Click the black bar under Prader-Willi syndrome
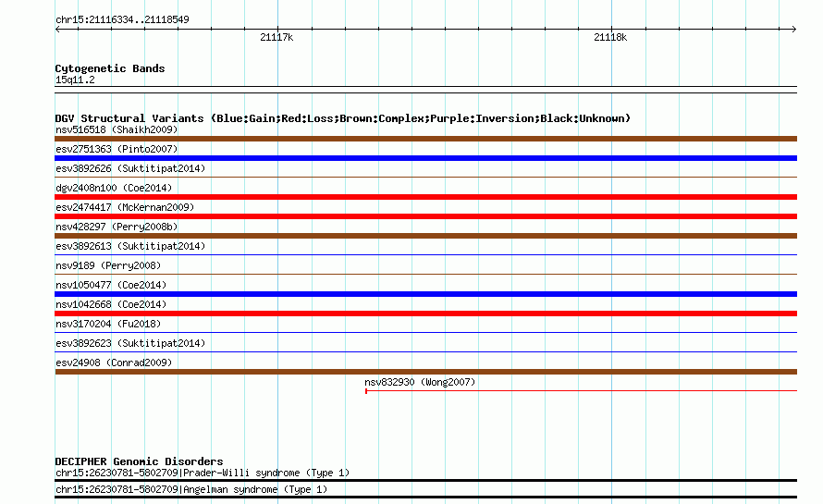The height and width of the screenshot is (504, 823). (425, 480)
